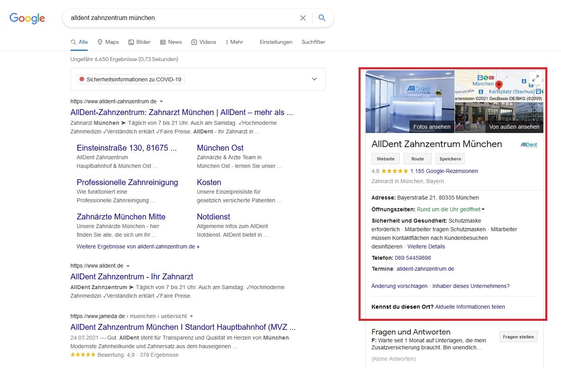This screenshot has width=561, height=392.
Task: Click 'Aktuelle Informationen teilen' link
Action: click(x=470, y=307)
